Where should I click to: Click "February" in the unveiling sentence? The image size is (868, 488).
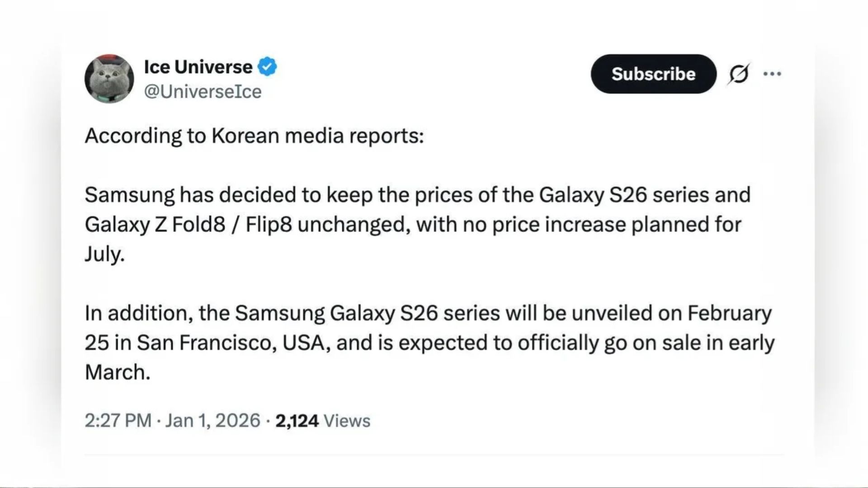tap(729, 313)
